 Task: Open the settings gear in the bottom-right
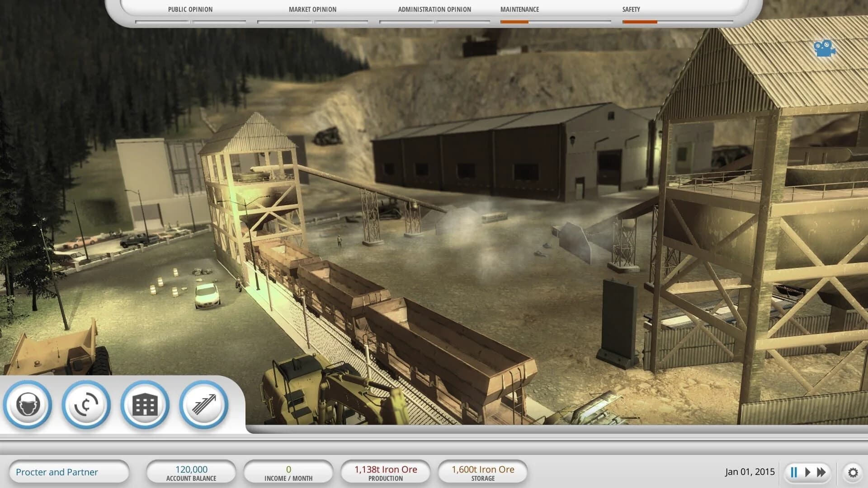pos(852,471)
